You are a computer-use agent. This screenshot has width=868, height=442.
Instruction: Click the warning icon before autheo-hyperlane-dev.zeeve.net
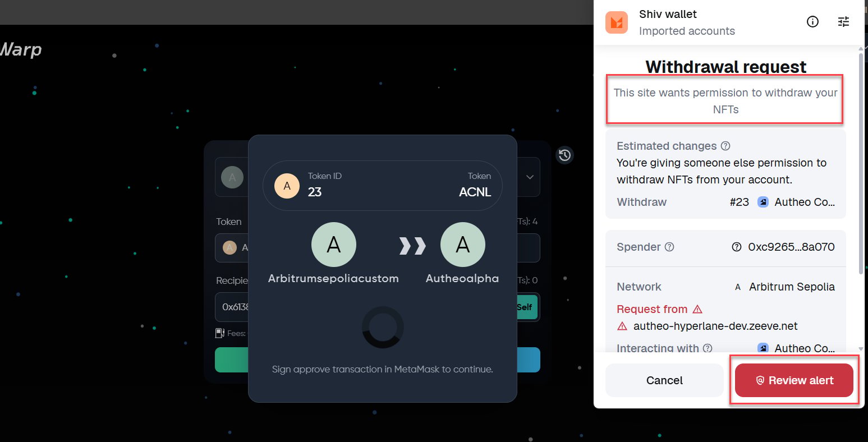622,326
